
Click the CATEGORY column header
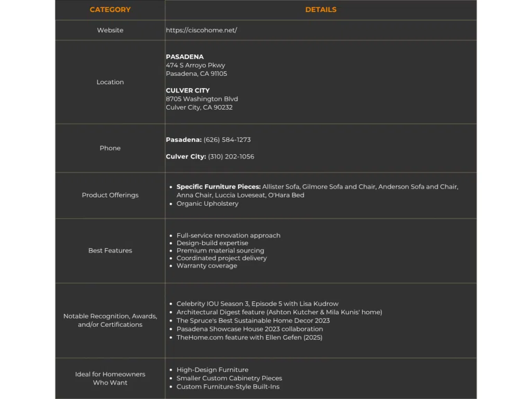[x=110, y=9]
